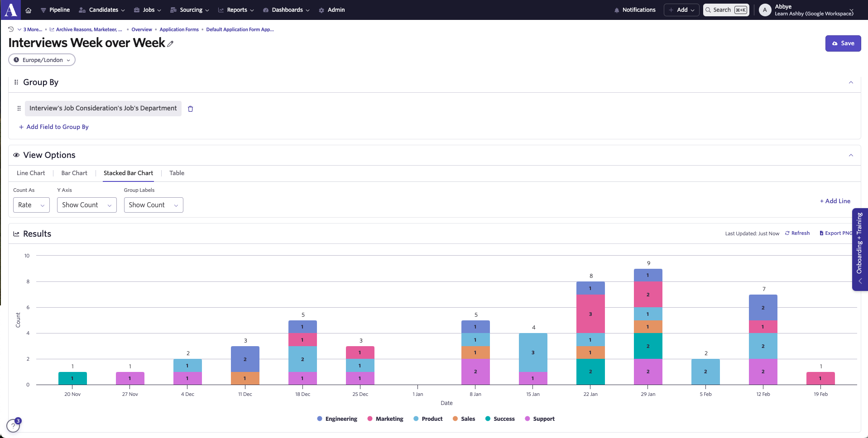Expand the breadcrumb 3 More chevron
Viewport: 868px width, 438px height.
tap(19, 30)
